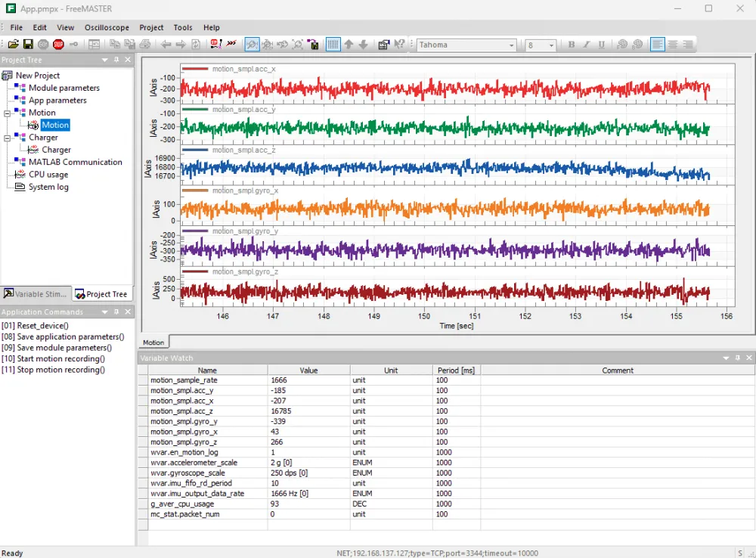756x558 pixels.
Task: Select center text alignment
Action: [x=673, y=45]
